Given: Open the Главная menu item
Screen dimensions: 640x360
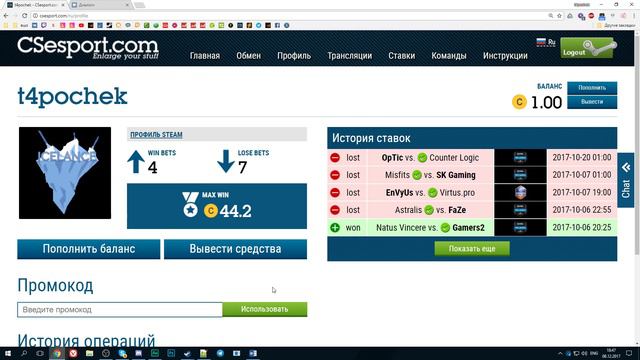Looking at the screenshot, I should pyautogui.click(x=205, y=56).
